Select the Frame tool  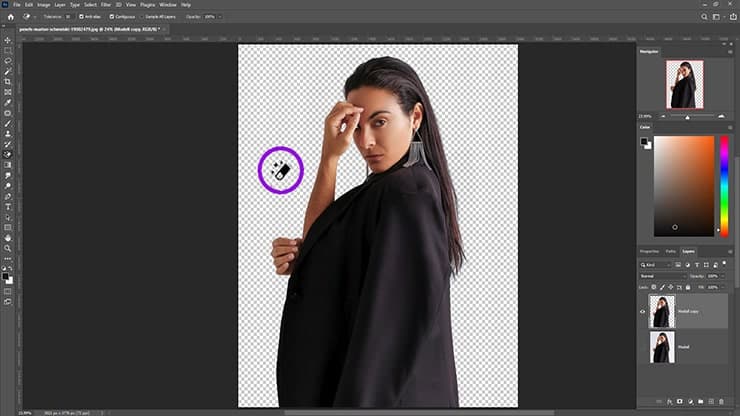[8, 92]
